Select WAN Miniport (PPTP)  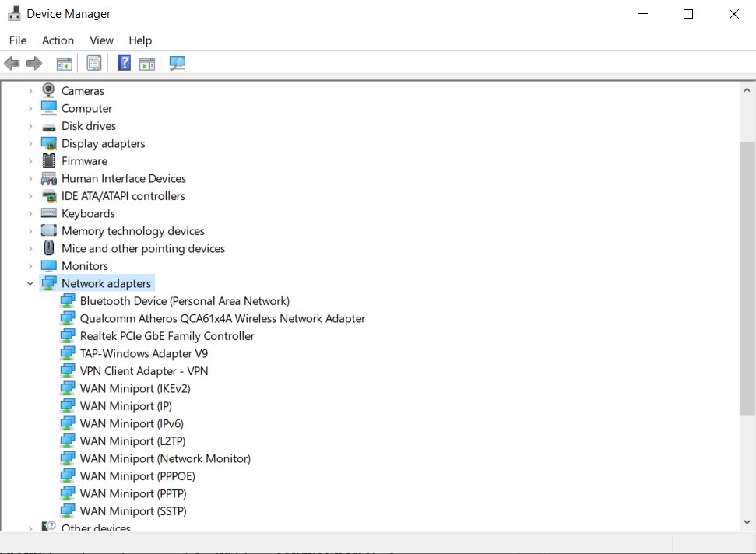(x=133, y=494)
